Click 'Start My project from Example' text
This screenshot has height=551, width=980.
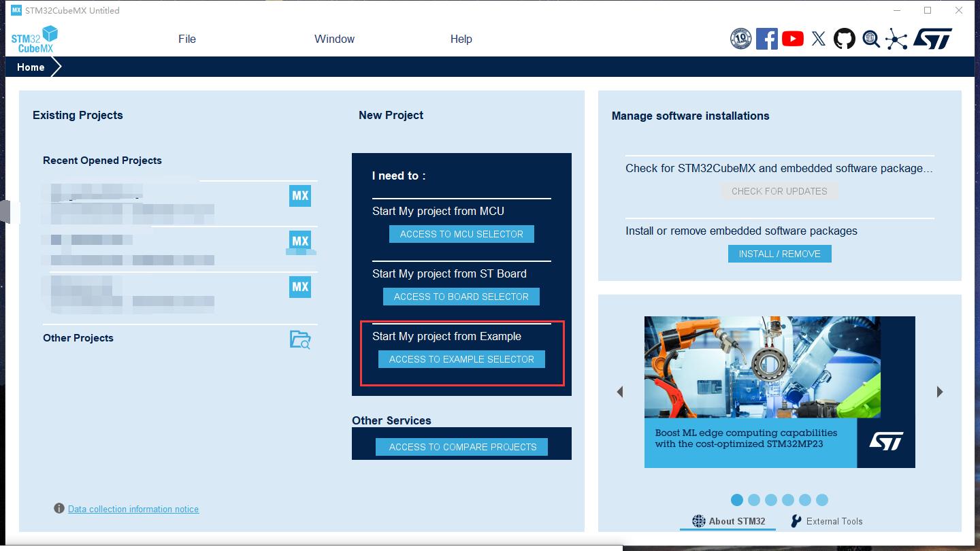447,337
